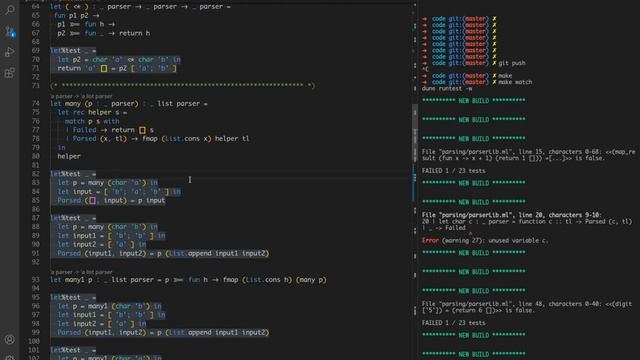Place cursor on 'let ( <* )' definition line

[x=140, y=7]
